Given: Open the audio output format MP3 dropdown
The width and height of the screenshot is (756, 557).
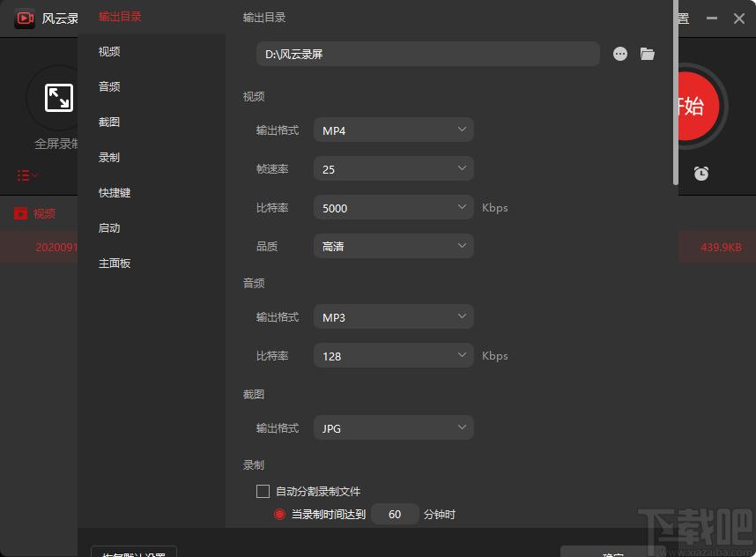Looking at the screenshot, I should [x=394, y=317].
